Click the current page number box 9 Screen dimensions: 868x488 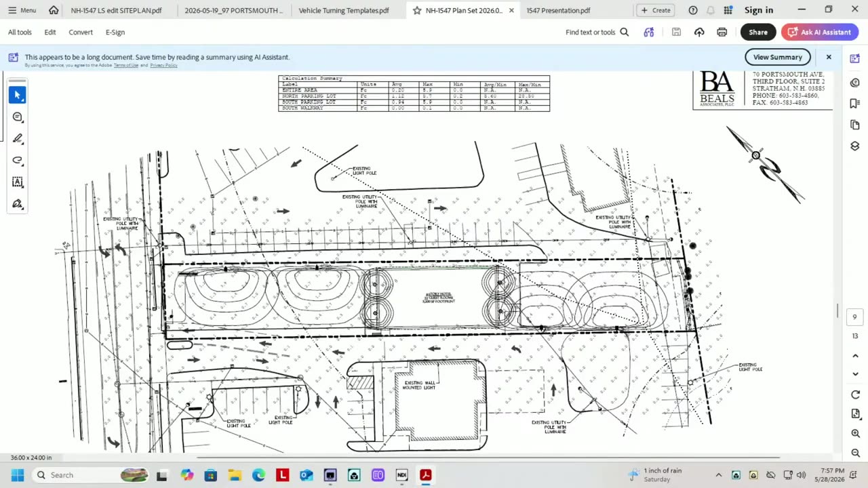click(x=854, y=317)
